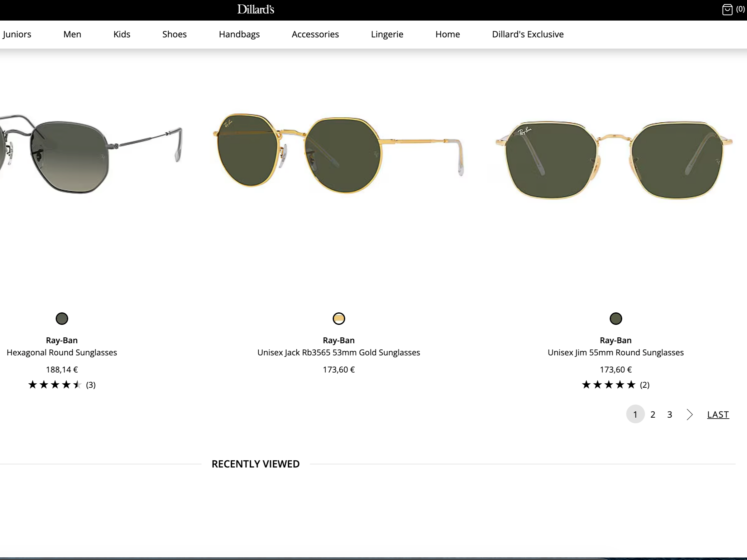Image resolution: width=747 pixels, height=560 pixels.
Task: Open the Kids menu
Action: (x=122, y=34)
